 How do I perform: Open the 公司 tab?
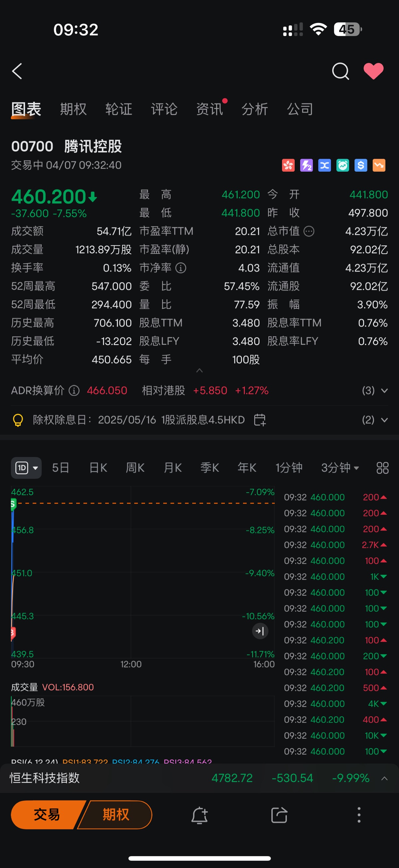(300, 109)
